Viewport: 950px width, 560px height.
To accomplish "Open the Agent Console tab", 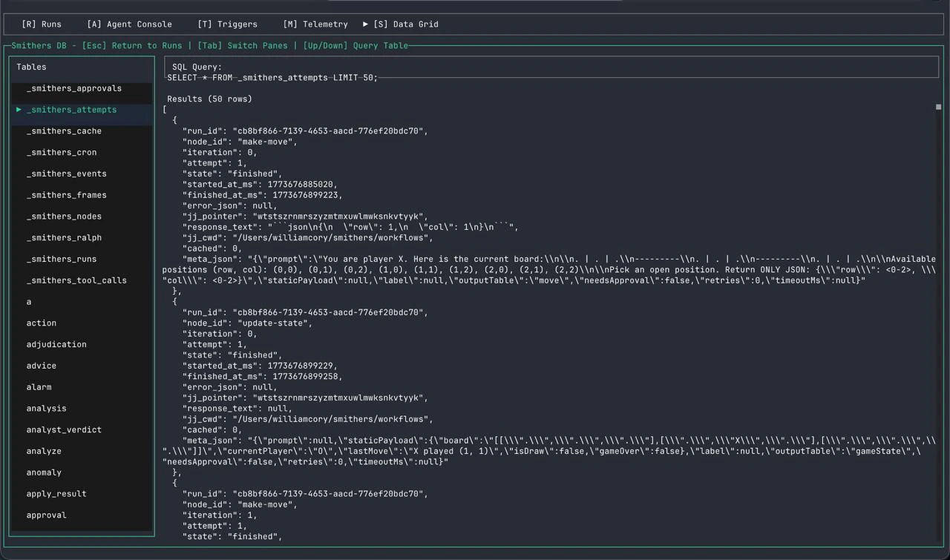I will tap(129, 24).
